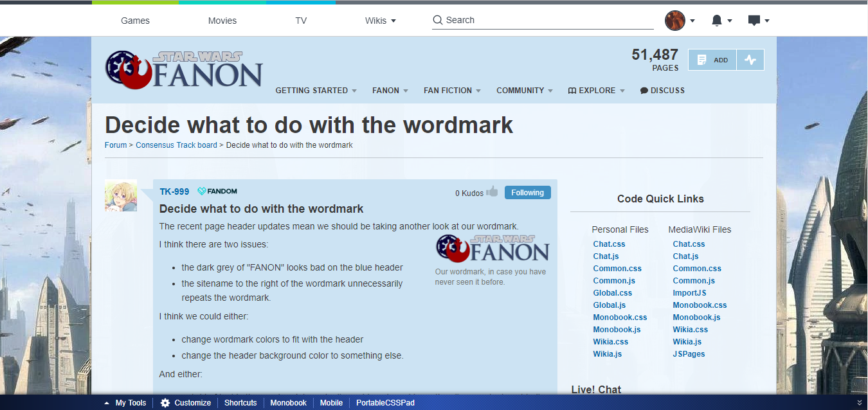Give kudos with the thumbs-up icon

[493, 192]
